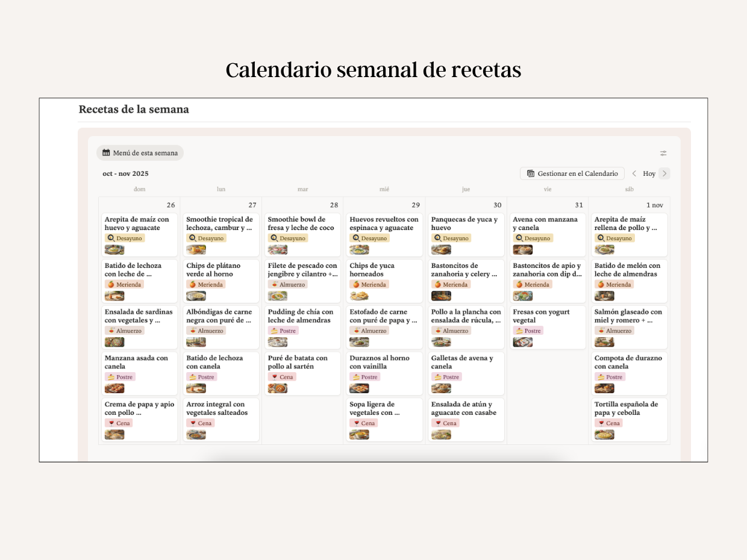
Task: Click the calendar icon on Menú de esta semana
Action: [x=105, y=153]
